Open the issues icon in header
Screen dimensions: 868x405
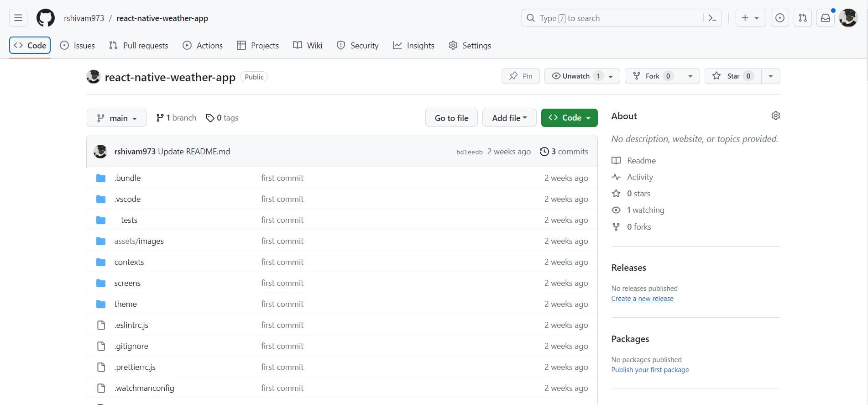click(780, 18)
